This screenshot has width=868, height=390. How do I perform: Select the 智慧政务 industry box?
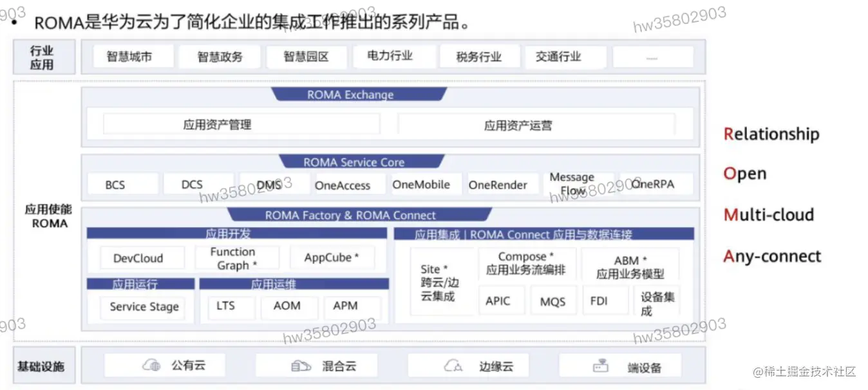[220, 57]
